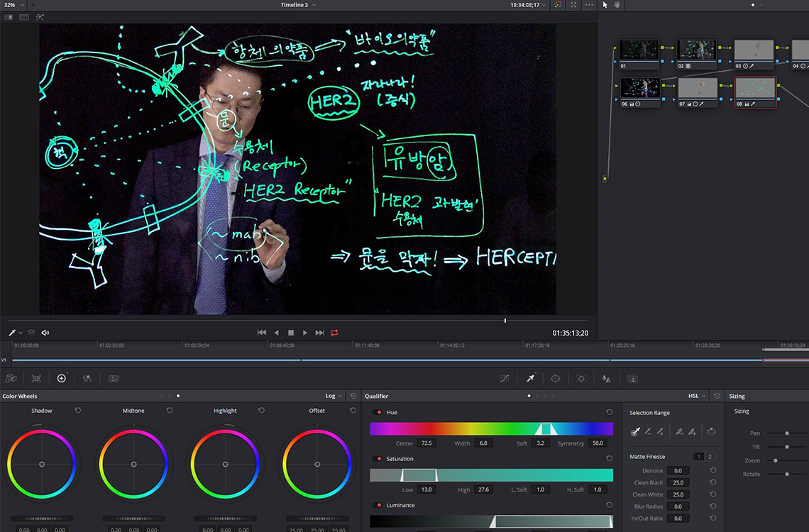Screen dimensions: 809x532
Task: Toggle the Luminance qualifier off
Action: 378,505
